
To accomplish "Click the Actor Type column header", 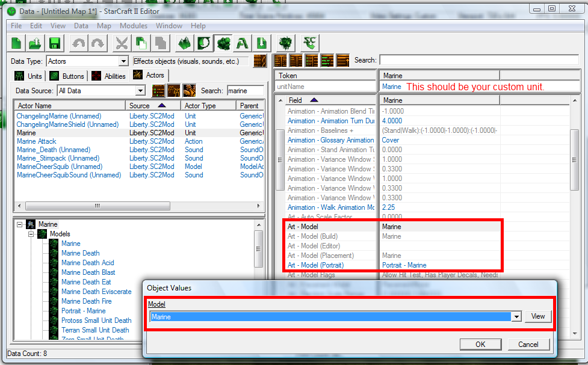I will click(x=208, y=106).
